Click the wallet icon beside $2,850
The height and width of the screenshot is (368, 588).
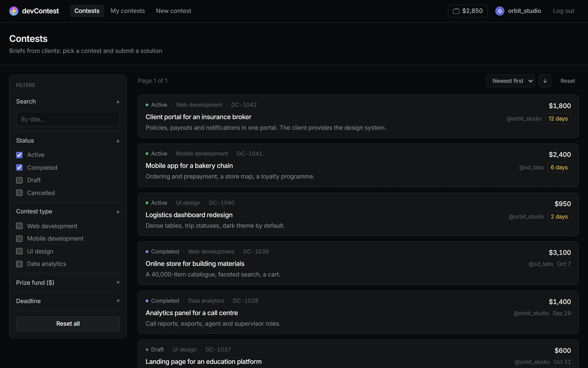pos(456,11)
